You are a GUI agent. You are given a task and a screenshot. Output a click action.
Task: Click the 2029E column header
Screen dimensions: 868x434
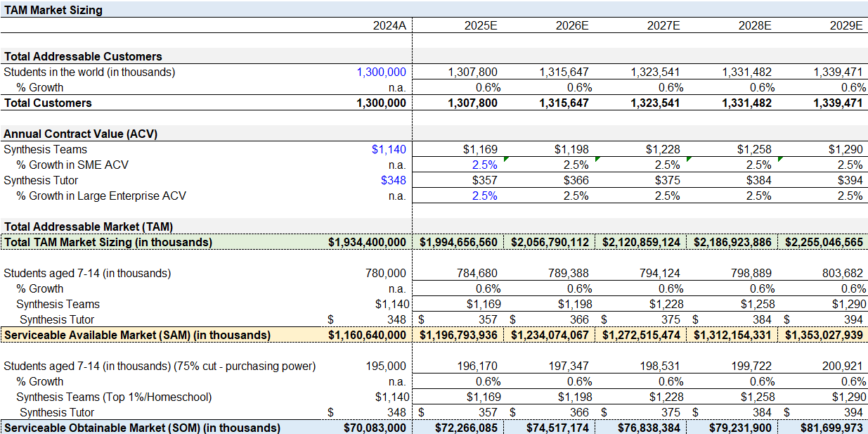click(x=846, y=25)
